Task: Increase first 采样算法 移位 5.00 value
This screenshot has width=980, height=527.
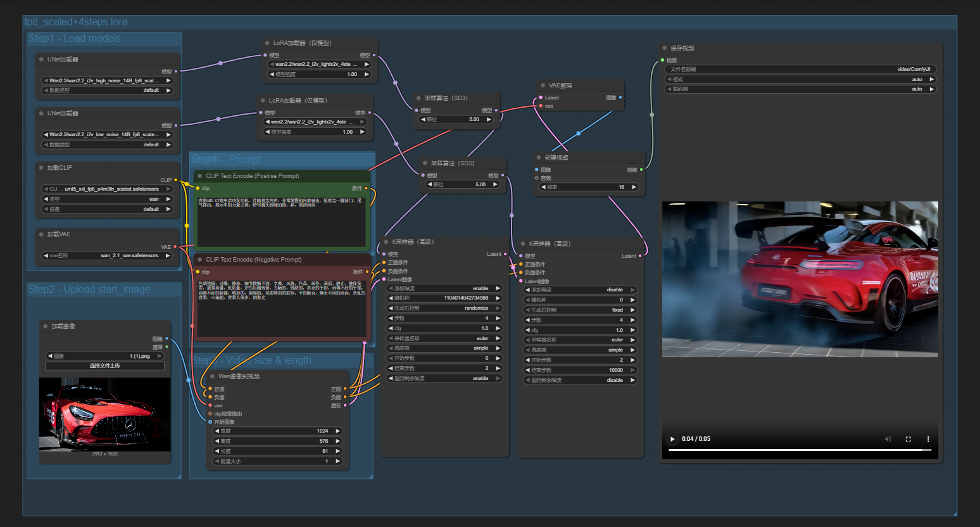Action: pos(489,120)
